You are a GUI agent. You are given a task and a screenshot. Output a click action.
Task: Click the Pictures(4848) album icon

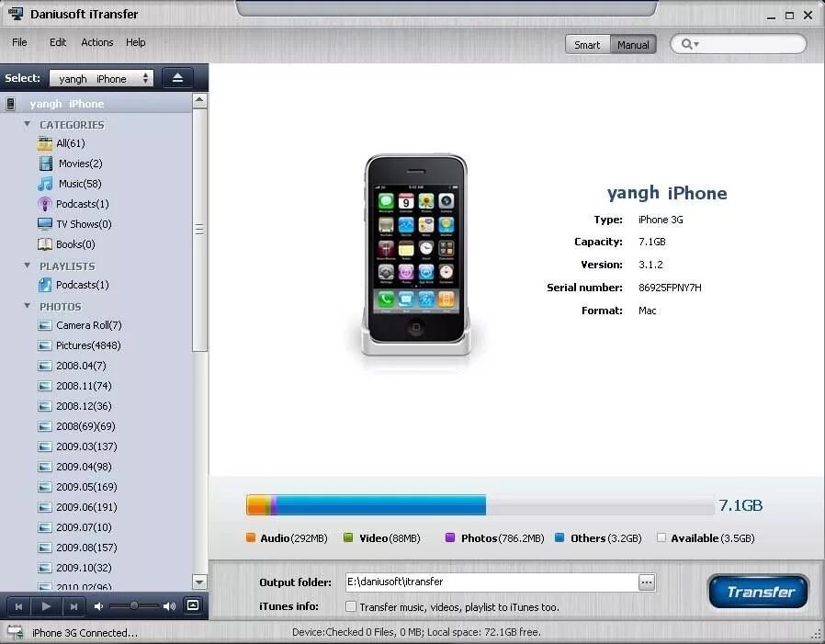(x=45, y=345)
